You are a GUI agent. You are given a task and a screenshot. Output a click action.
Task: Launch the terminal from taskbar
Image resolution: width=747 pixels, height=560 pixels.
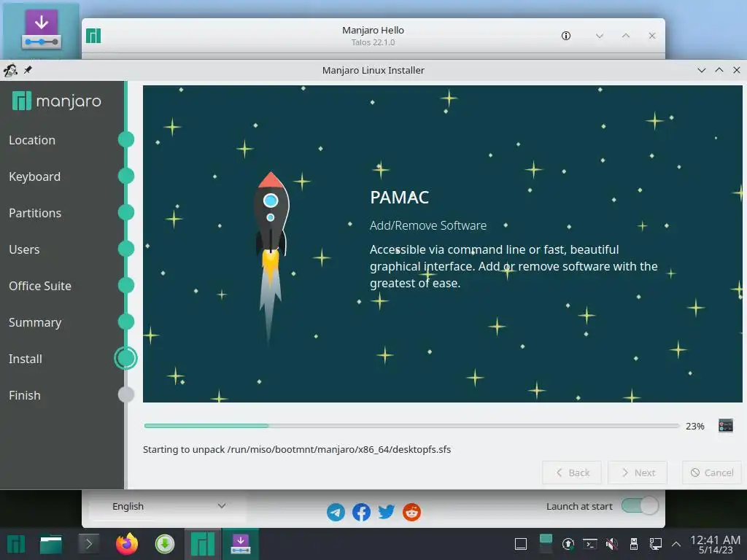pos(88,544)
